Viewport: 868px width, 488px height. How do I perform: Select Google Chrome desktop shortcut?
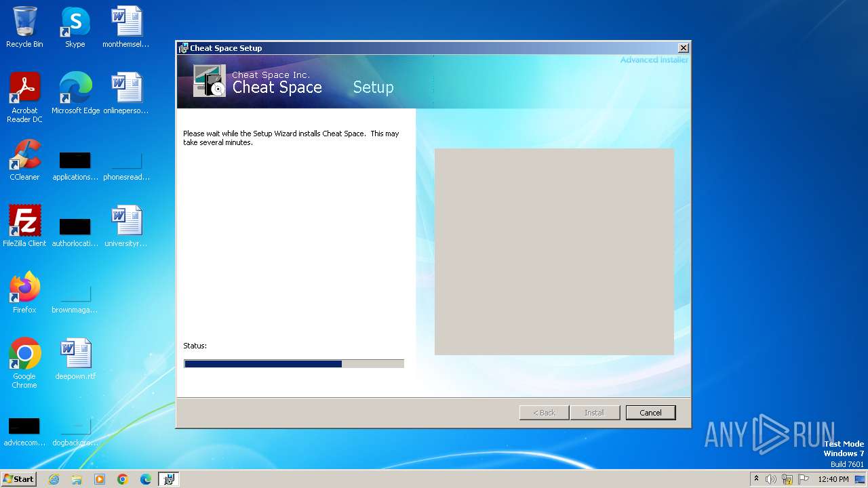point(24,363)
